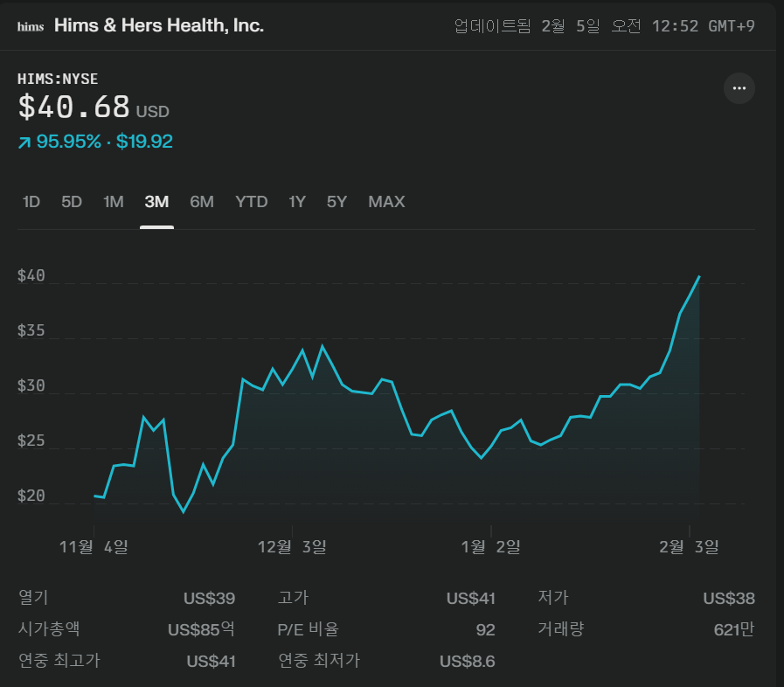Viewport: 784px width, 687px height.
Task: Click the 95.95% change value
Action: (68, 142)
